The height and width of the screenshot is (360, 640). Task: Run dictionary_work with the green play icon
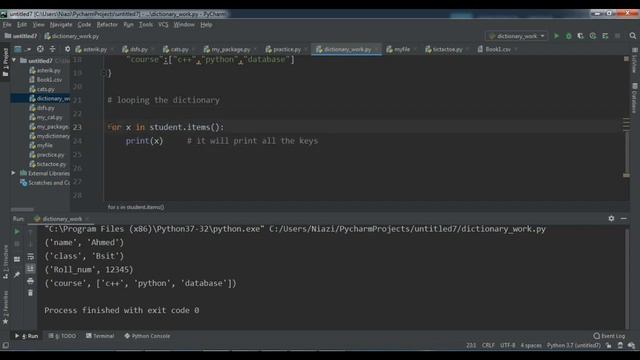(x=556, y=36)
